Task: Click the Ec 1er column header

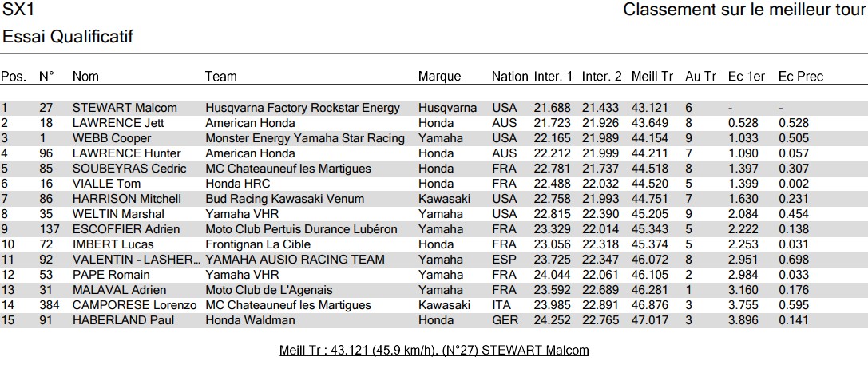Action: [746, 77]
